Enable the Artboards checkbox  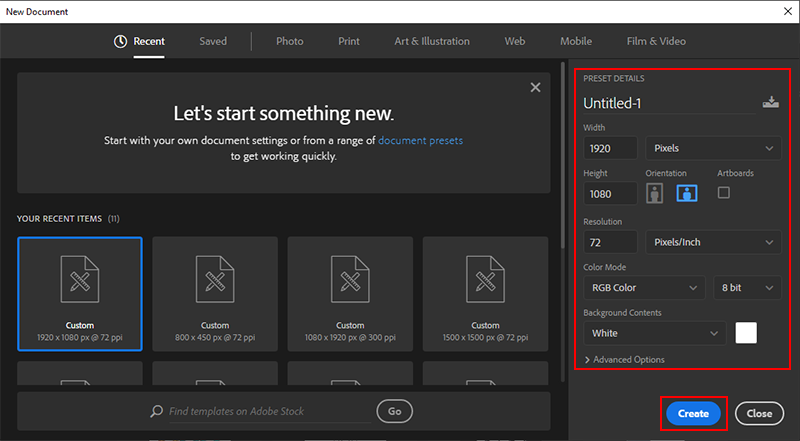click(x=724, y=192)
